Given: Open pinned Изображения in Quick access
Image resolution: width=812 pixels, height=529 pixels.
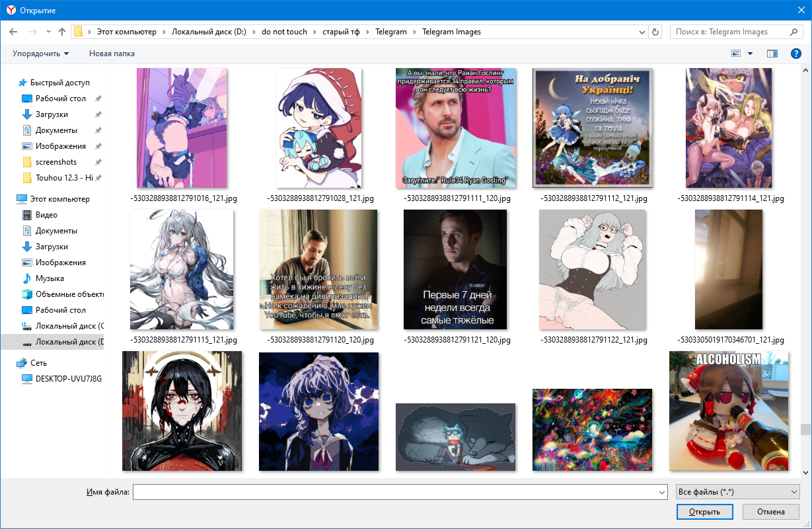Looking at the screenshot, I should point(61,146).
